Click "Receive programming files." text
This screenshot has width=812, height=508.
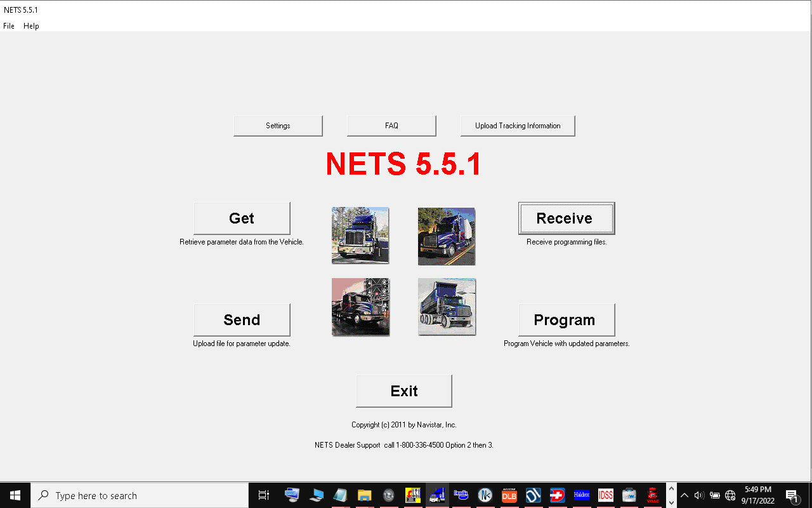click(566, 242)
